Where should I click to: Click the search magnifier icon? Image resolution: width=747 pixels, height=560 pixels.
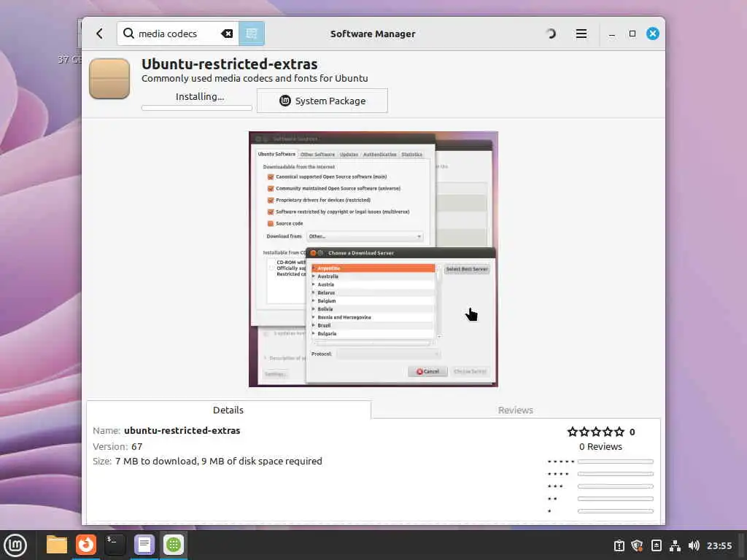coord(128,34)
